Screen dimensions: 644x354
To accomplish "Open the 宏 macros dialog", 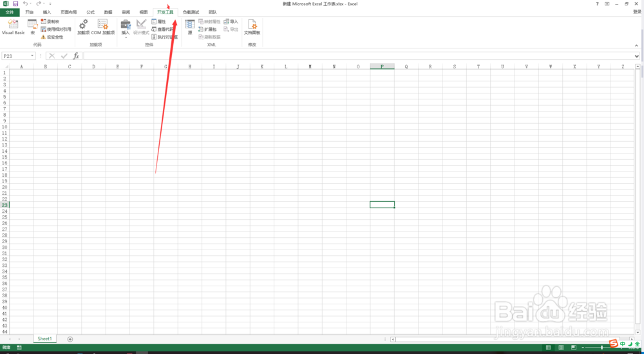I will click(32, 27).
